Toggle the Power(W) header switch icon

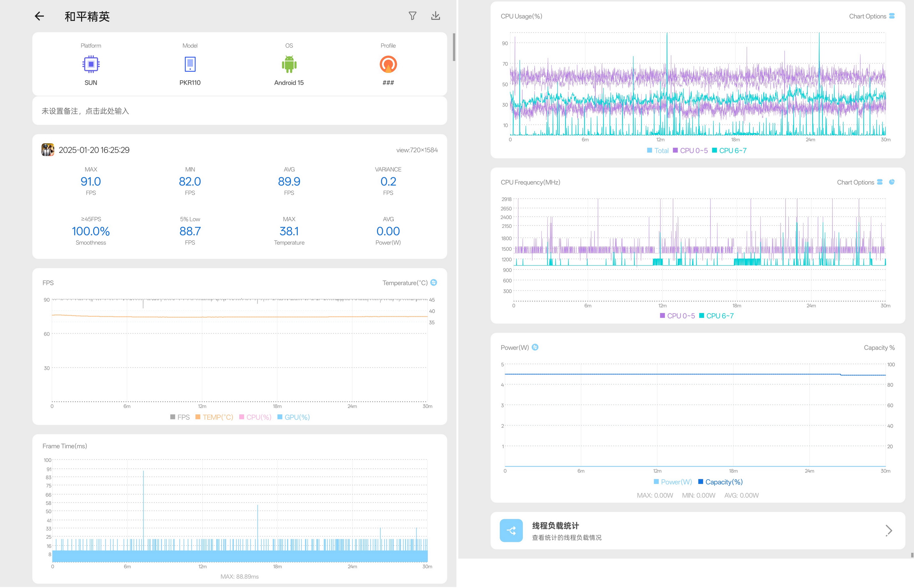(x=535, y=347)
